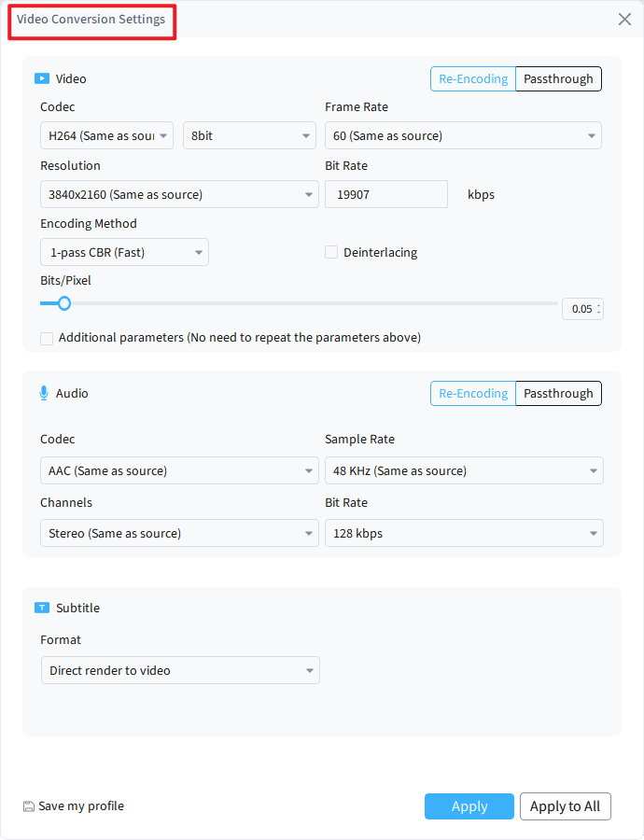The image size is (644, 840).
Task: Open the Resolution dropdown
Action: click(x=179, y=194)
